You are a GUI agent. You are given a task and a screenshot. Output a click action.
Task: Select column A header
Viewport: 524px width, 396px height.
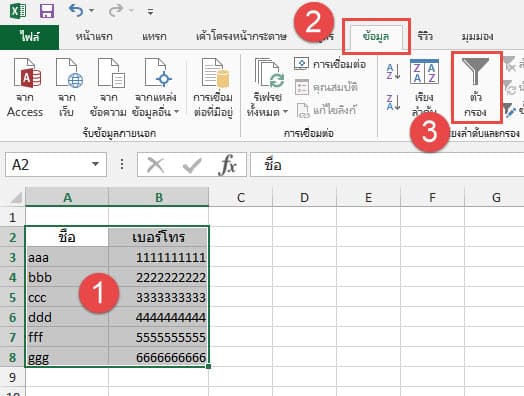point(67,197)
